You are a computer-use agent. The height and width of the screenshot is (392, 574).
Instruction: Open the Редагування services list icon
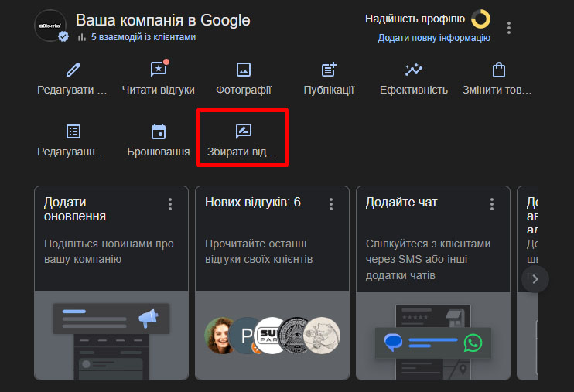(73, 131)
